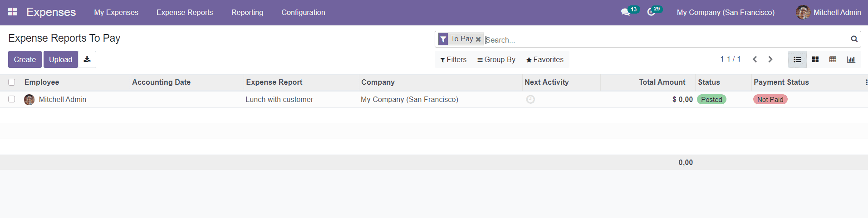This screenshot has width=868, height=218.
Task: Switch to pivot table view
Action: pyautogui.click(x=833, y=59)
